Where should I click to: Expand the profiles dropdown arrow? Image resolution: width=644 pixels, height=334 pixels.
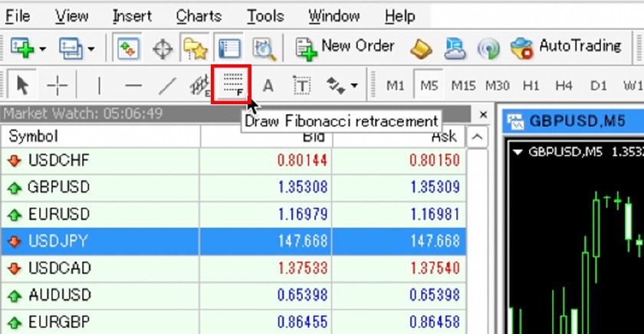coord(91,49)
